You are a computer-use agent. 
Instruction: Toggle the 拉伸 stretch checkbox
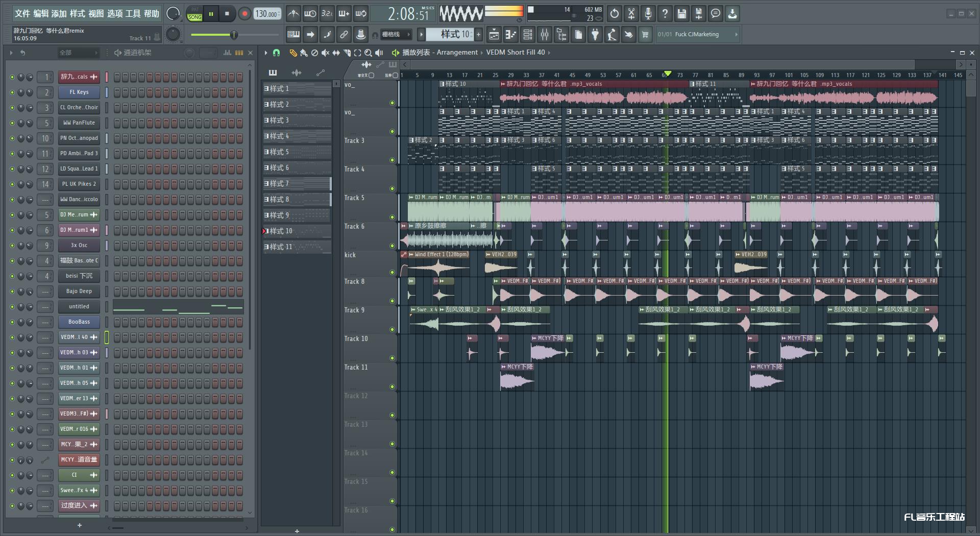[x=396, y=75]
